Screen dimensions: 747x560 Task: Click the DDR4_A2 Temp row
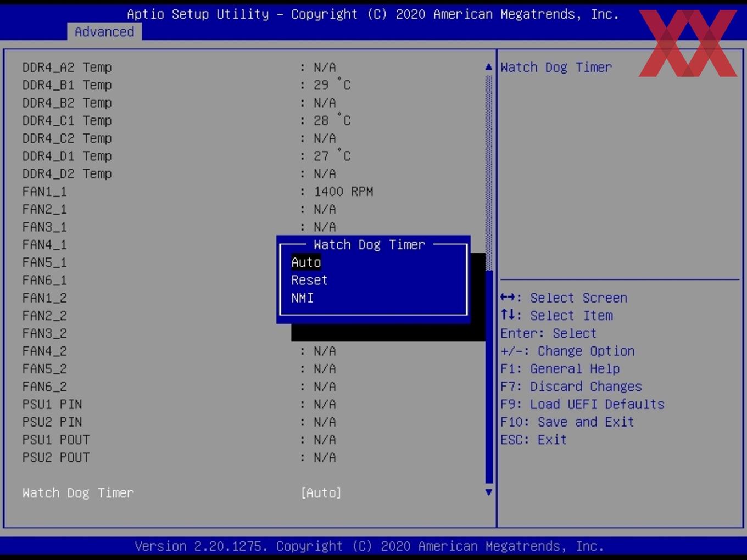(179, 67)
